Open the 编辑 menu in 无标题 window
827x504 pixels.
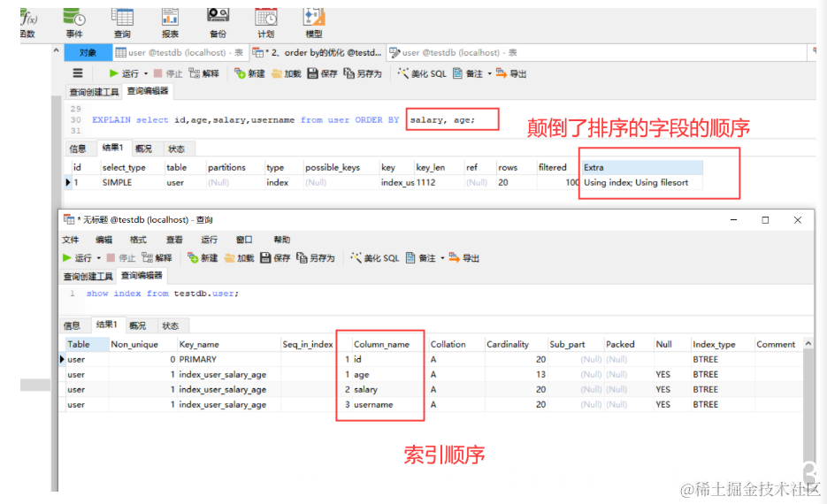[103, 240]
